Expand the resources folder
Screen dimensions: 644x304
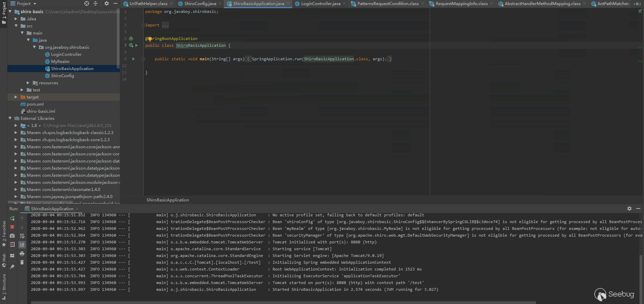click(x=28, y=83)
